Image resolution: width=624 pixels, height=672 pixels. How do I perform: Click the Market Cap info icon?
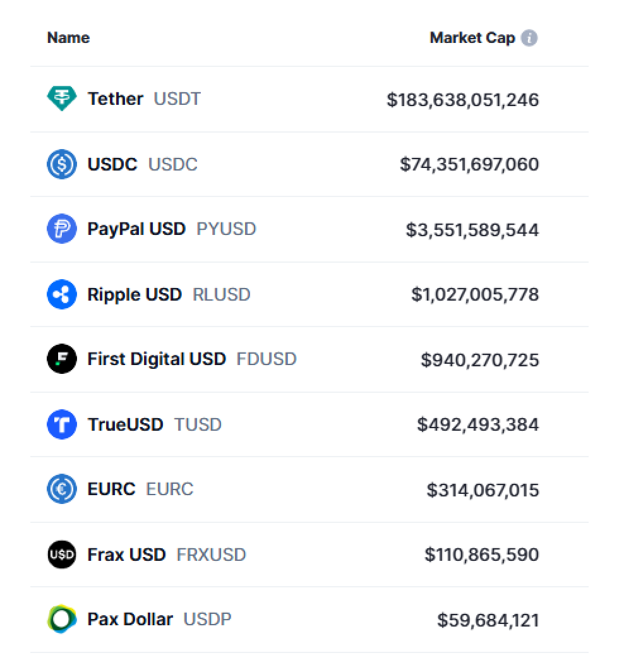click(529, 38)
